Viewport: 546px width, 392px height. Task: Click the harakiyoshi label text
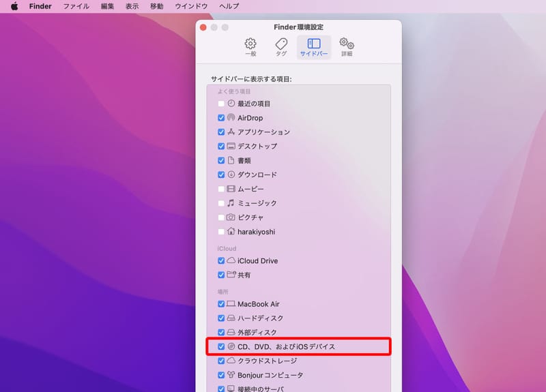point(257,232)
